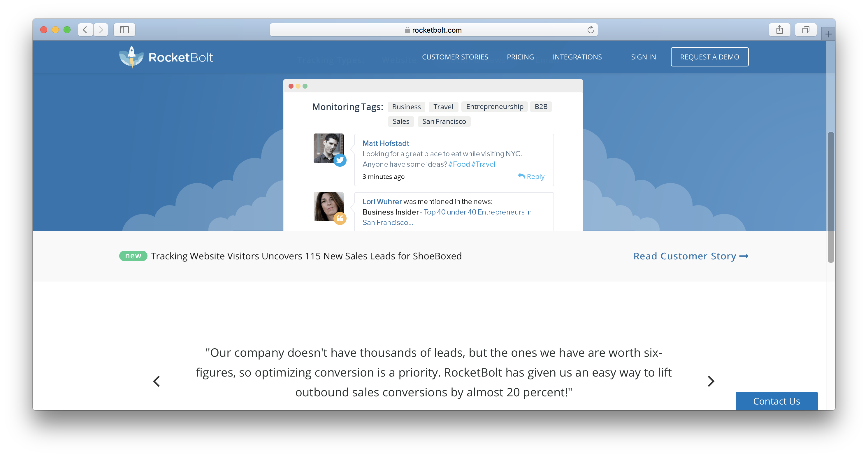
Task: Click Sign In in the header
Action: point(643,57)
